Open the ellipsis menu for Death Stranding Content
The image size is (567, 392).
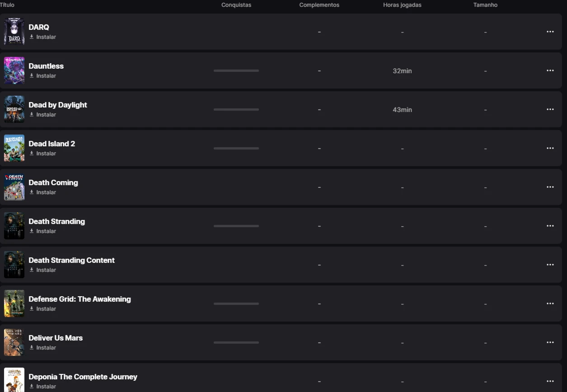tap(550, 265)
